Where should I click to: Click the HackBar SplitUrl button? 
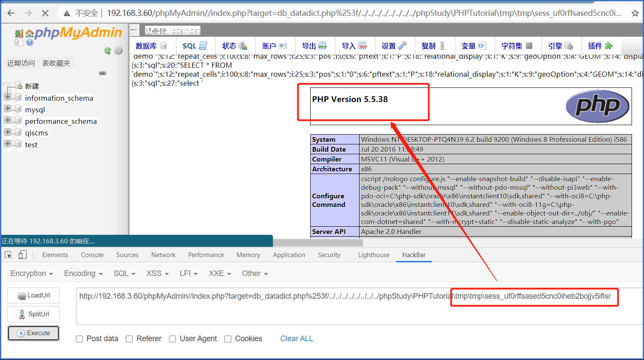33,314
